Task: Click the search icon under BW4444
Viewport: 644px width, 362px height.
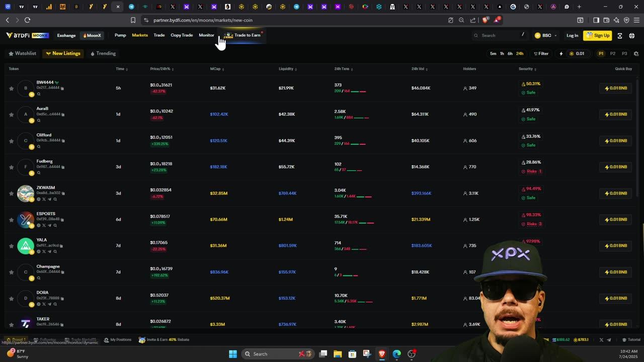Action: click(x=38, y=94)
